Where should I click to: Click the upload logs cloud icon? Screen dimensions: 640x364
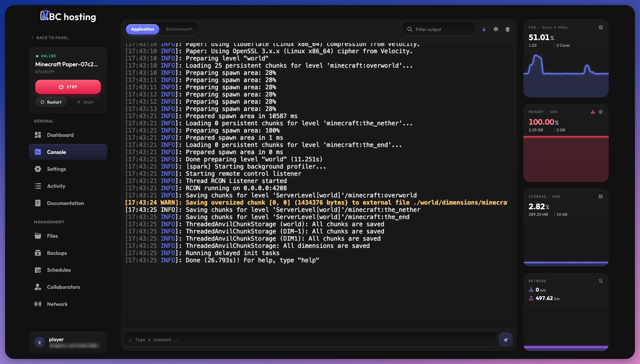pyautogui.click(x=496, y=29)
